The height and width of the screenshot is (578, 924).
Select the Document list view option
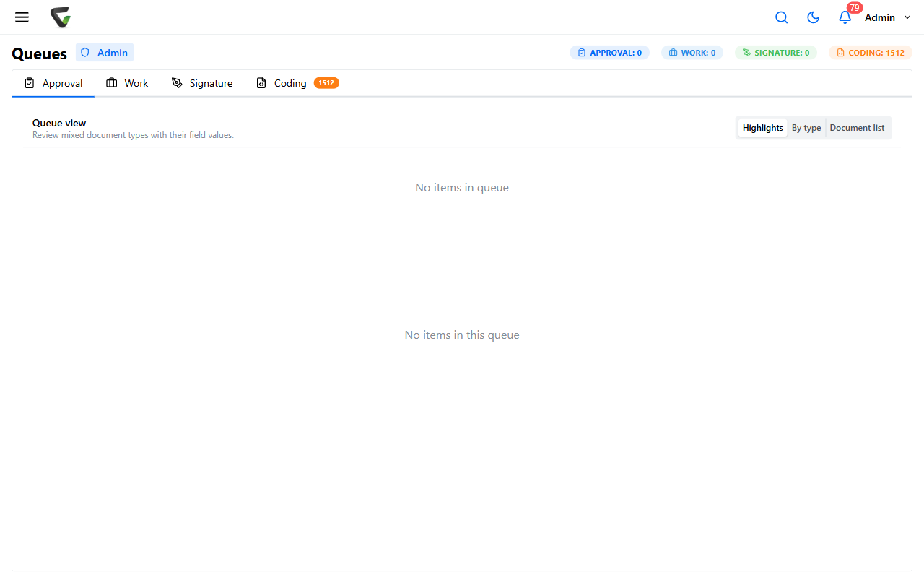click(x=857, y=128)
